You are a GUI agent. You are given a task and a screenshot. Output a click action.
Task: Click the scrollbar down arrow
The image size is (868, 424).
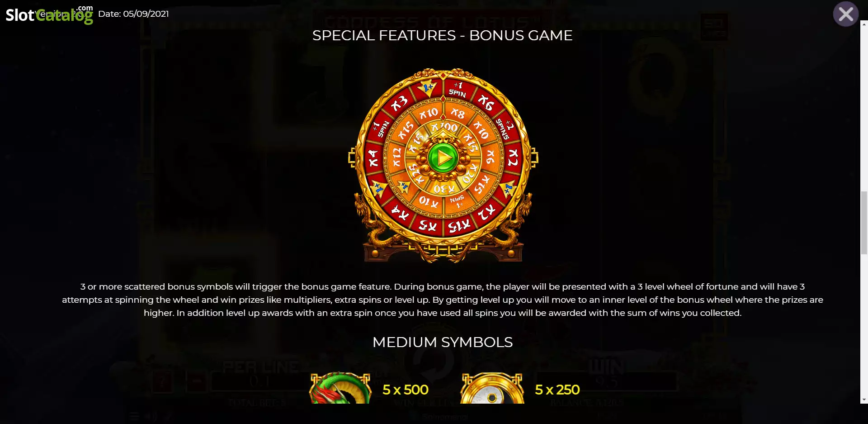[864, 400]
